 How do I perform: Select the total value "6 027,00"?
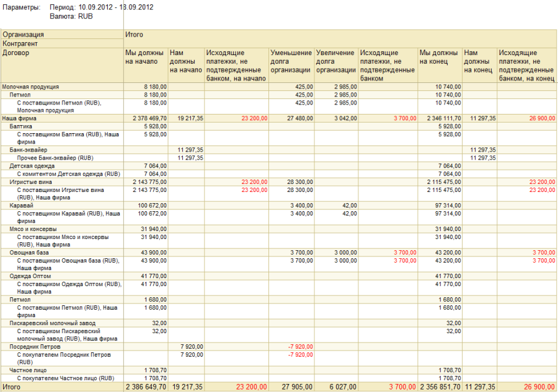click(x=343, y=387)
